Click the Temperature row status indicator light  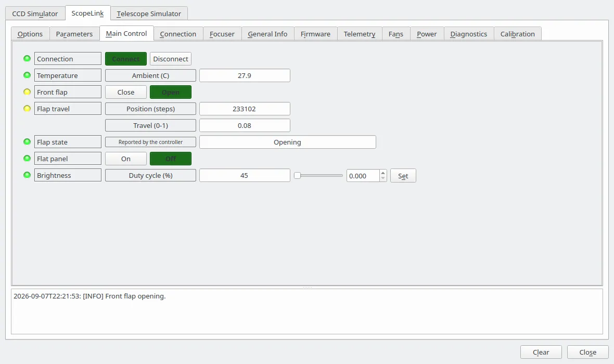[x=27, y=75]
